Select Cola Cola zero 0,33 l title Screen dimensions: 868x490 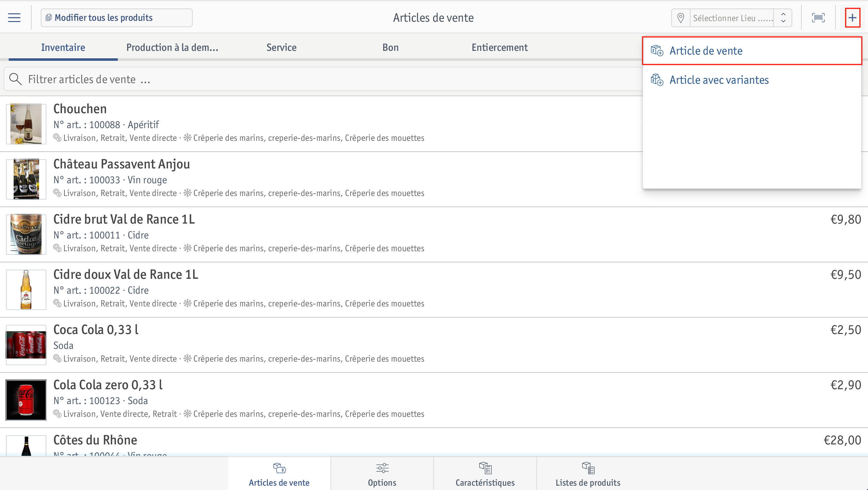tap(108, 385)
